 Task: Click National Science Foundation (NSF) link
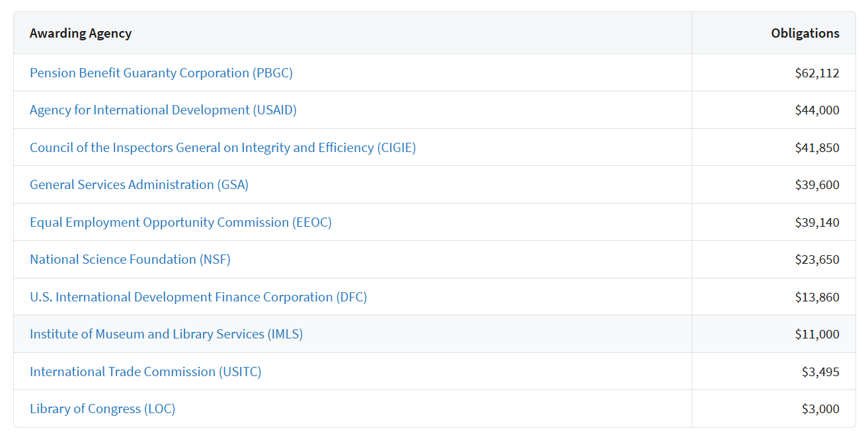click(130, 260)
